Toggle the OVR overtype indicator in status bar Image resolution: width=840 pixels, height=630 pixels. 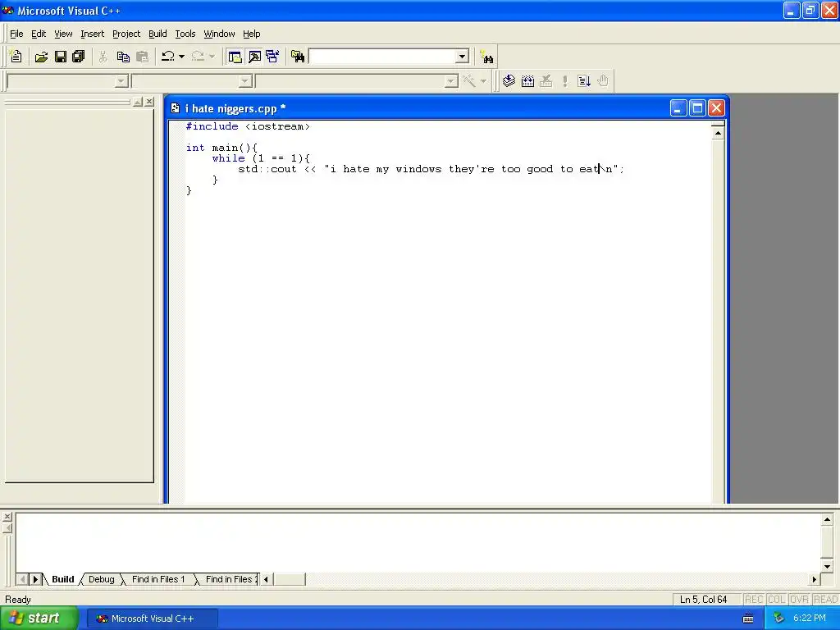click(799, 600)
